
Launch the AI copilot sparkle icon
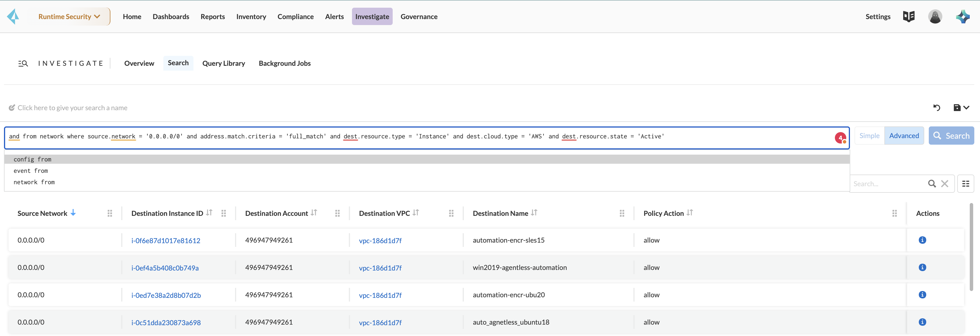tap(962, 16)
